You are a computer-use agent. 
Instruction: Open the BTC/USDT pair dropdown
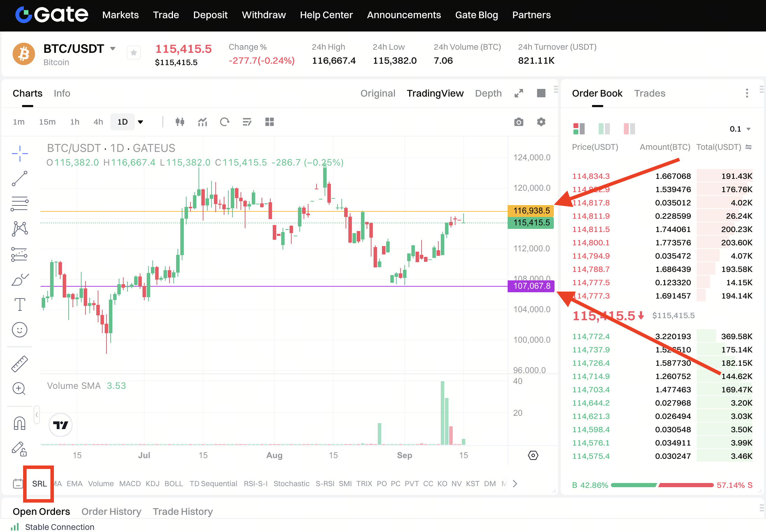pyautogui.click(x=113, y=49)
